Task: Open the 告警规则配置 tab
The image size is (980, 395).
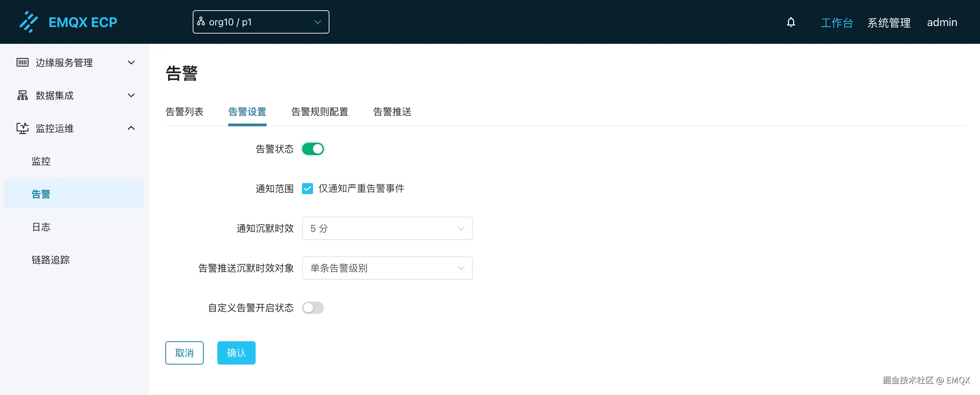Action: 319,112
